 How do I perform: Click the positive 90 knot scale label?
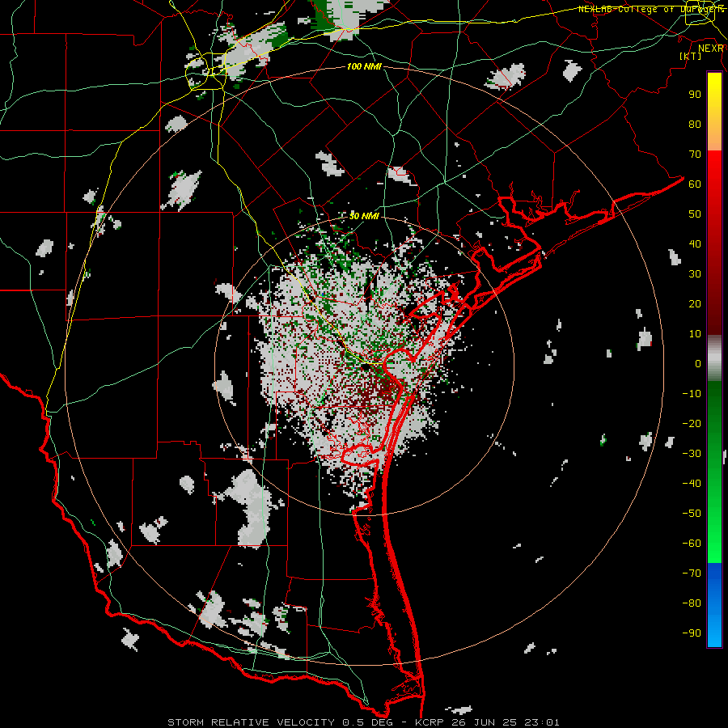[695, 95]
